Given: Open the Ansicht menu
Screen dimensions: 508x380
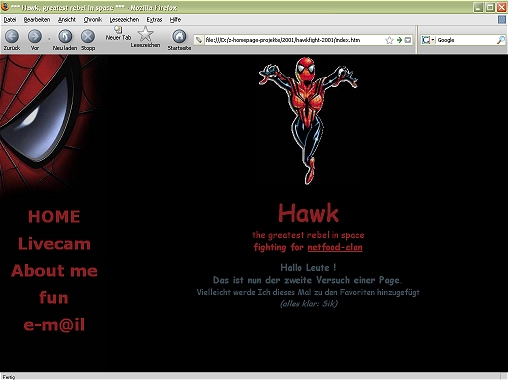Looking at the screenshot, I should 67,20.
